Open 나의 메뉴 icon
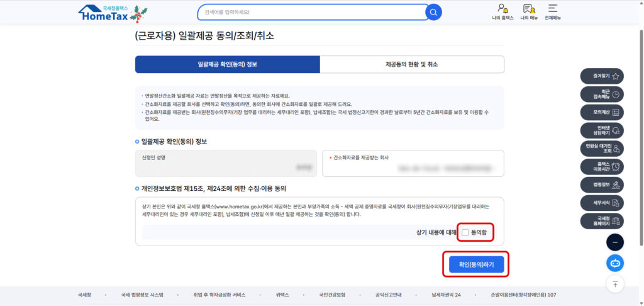This screenshot has width=644, height=306. click(x=529, y=13)
